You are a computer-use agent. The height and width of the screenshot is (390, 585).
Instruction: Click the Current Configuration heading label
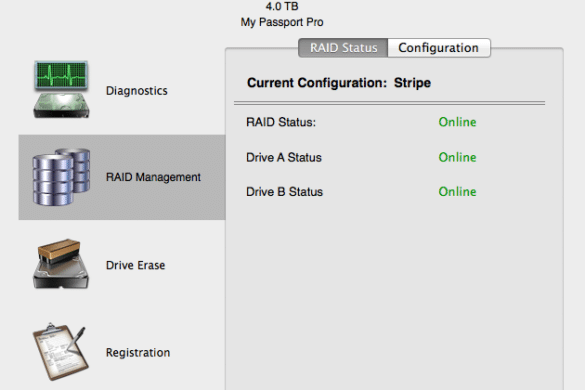coord(317,83)
